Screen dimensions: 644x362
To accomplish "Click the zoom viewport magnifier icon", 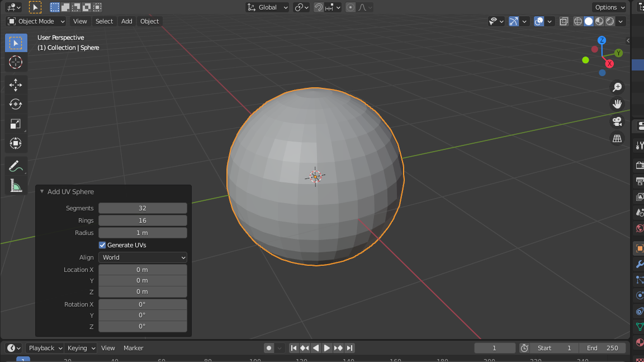I will pos(617,87).
